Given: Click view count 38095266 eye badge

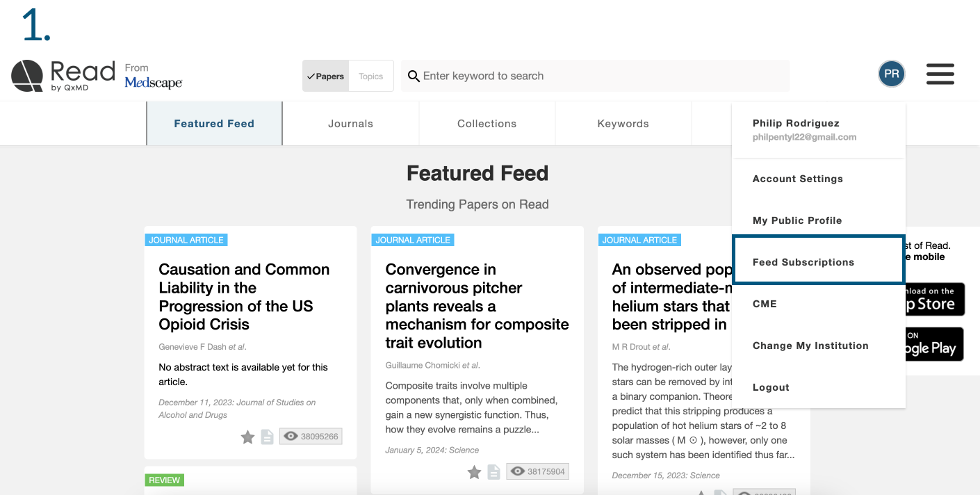Looking at the screenshot, I should coord(311,437).
